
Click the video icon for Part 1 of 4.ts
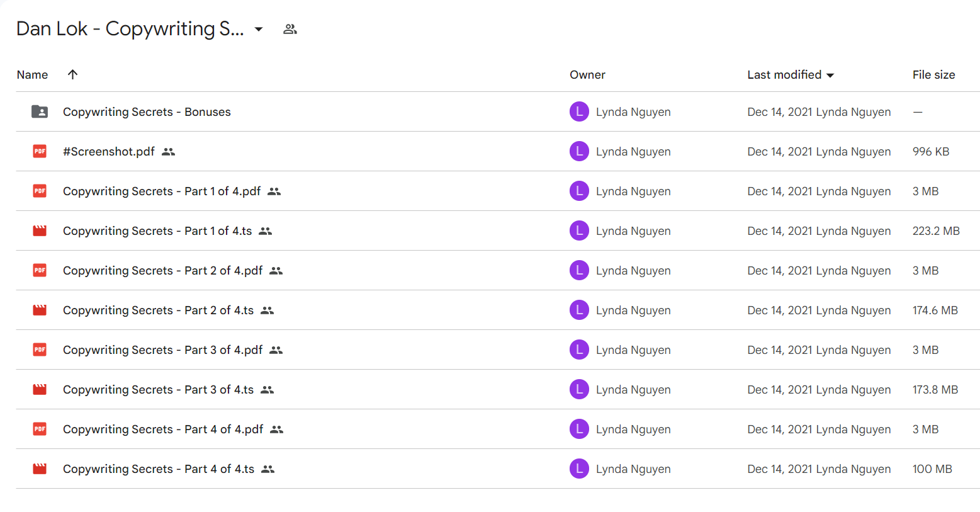[x=40, y=230]
